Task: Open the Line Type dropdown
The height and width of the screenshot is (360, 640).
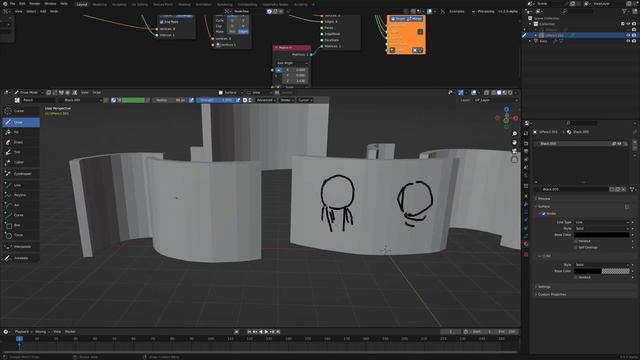Action: pos(602,222)
